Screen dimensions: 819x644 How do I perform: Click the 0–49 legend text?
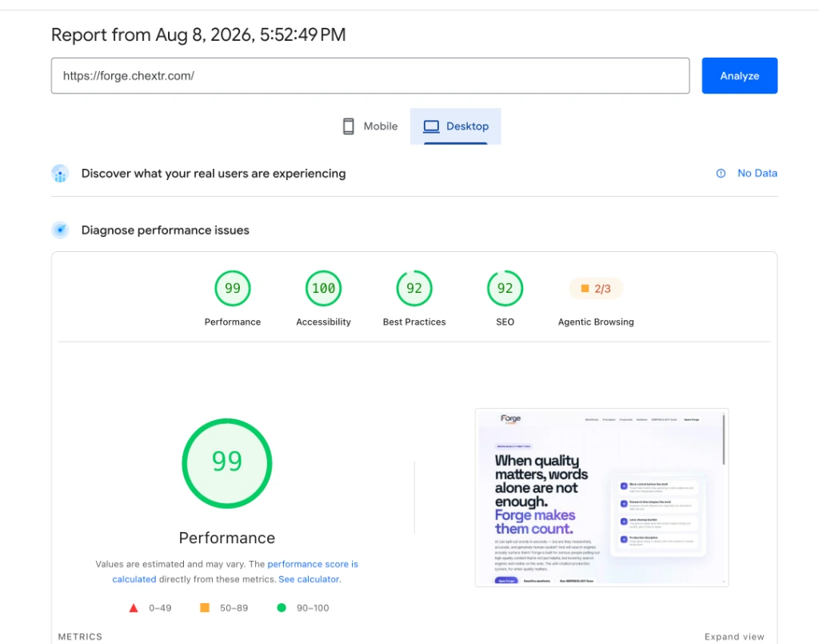[160, 608]
